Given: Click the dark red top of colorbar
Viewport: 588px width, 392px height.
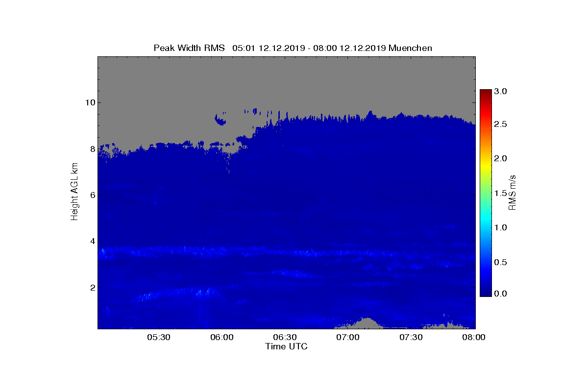Looking at the screenshot, I should pos(486,93).
